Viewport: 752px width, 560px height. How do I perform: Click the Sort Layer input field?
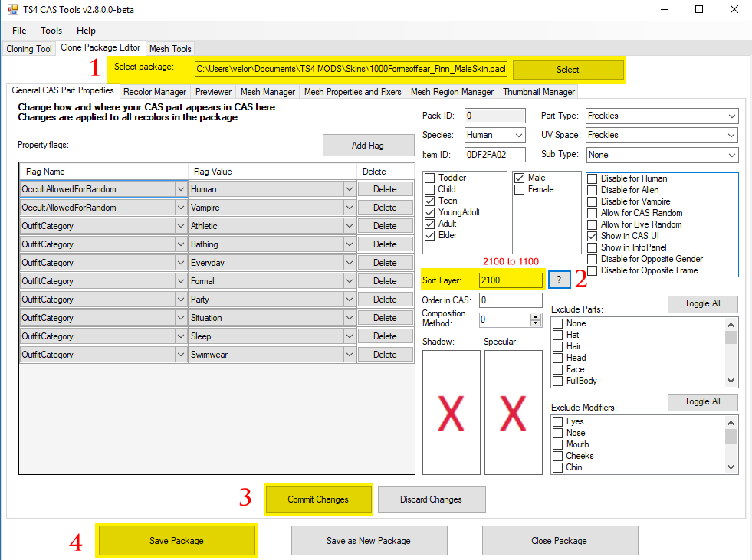point(511,280)
